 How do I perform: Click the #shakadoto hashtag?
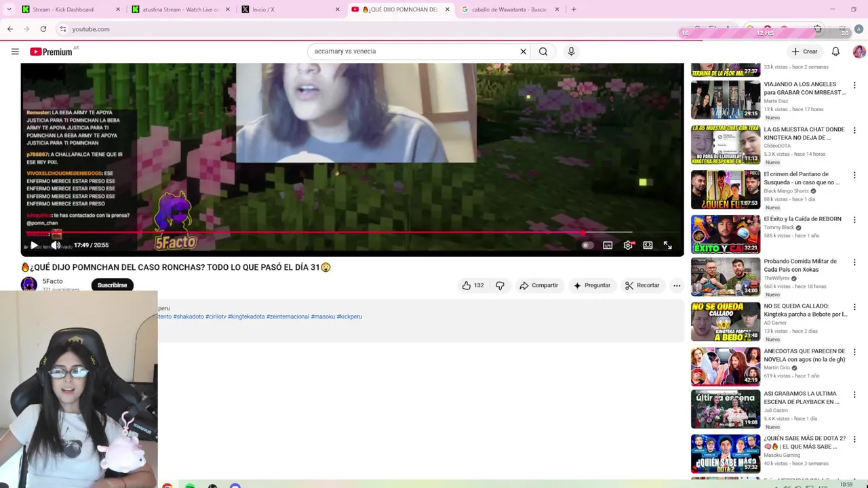pyautogui.click(x=189, y=317)
